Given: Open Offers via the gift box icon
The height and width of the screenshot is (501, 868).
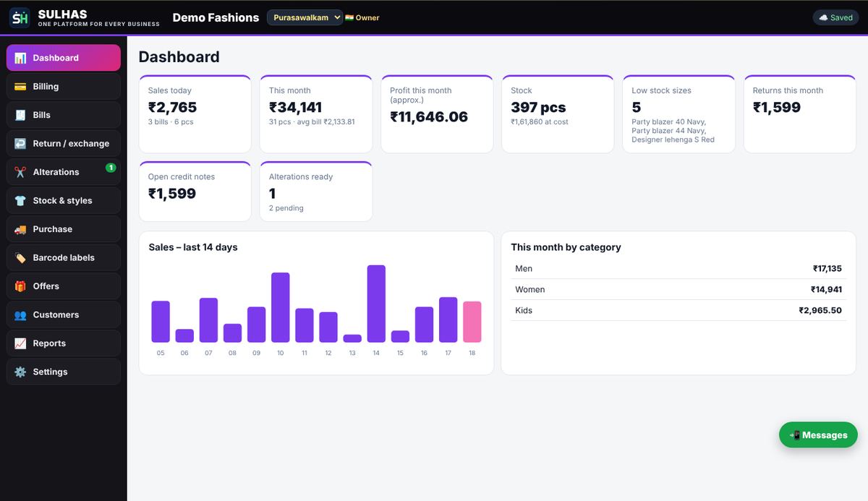Looking at the screenshot, I should coord(20,286).
